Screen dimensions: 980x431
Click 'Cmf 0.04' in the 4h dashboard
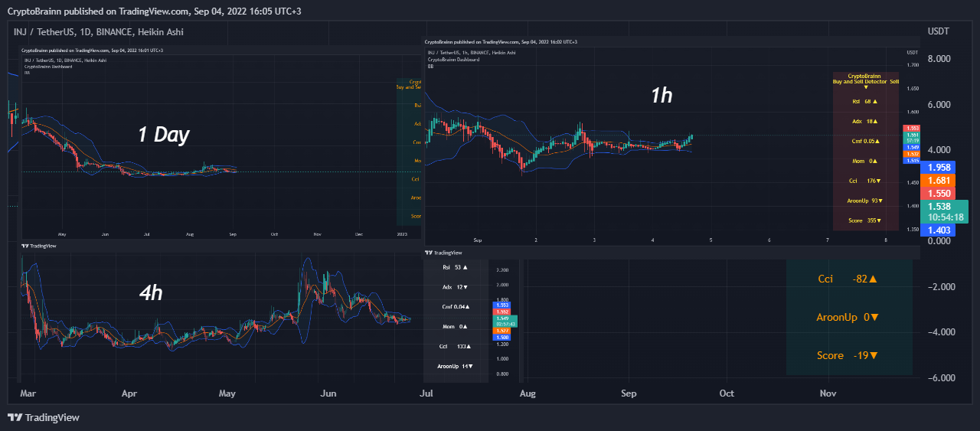[x=455, y=307]
